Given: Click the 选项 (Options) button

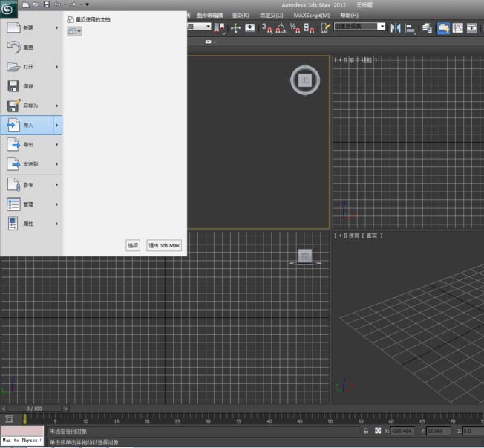Looking at the screenshot, I should point(133,245).
